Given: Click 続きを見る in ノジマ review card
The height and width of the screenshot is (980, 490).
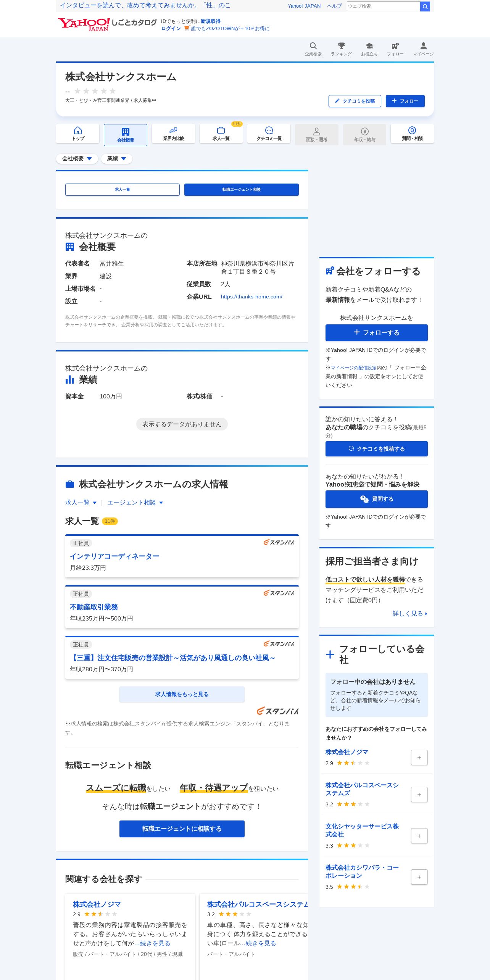Looking at the screenshot, I should coord(155,943).
